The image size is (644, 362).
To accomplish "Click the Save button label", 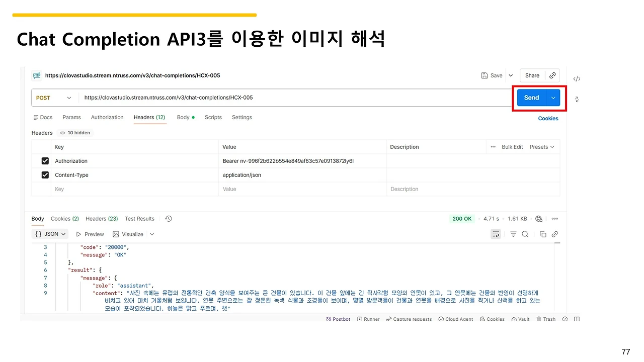I will coord(497,75).
